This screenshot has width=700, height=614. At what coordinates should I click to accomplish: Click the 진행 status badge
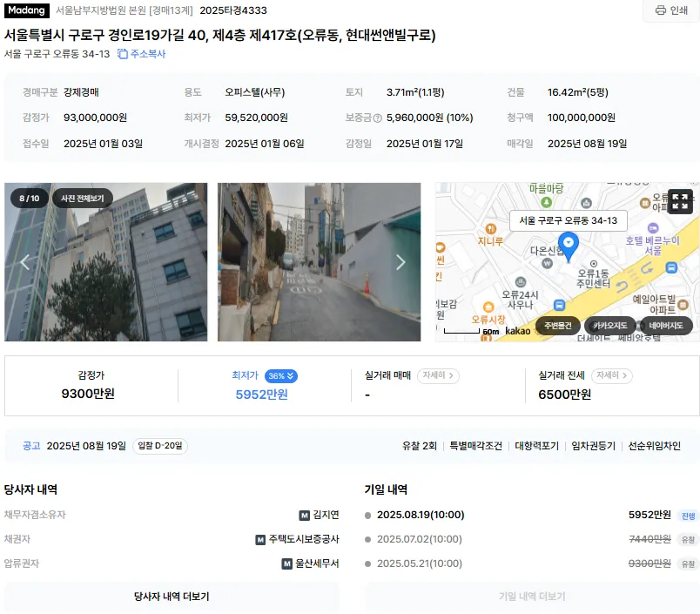tap(688, 516)
